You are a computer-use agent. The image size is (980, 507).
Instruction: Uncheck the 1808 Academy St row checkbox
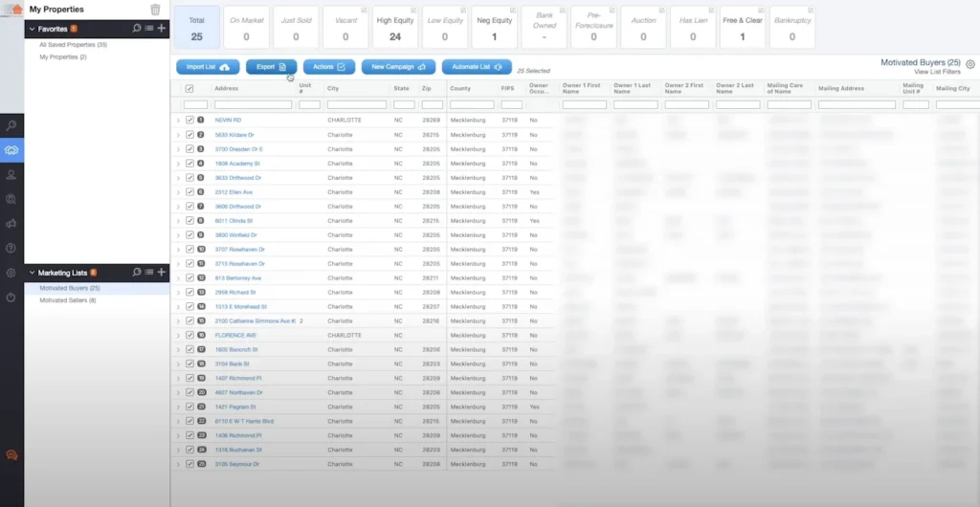click(189, 164)
